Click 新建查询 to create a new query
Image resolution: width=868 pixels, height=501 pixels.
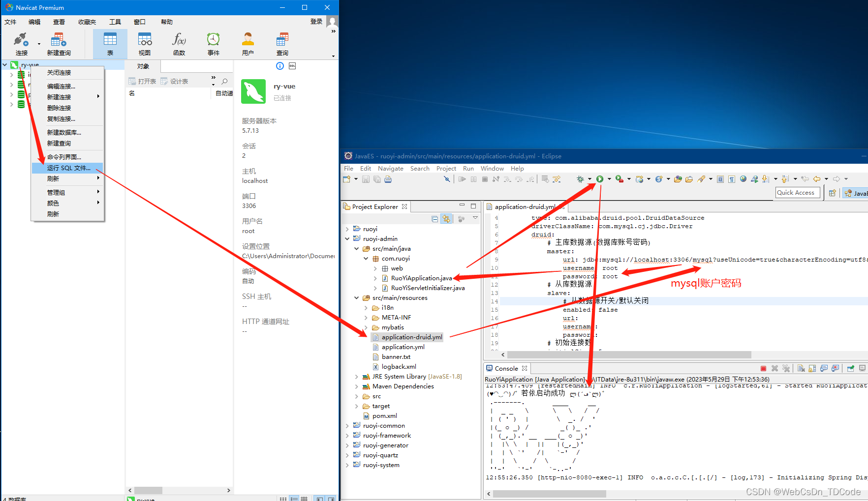click(58, 43)
